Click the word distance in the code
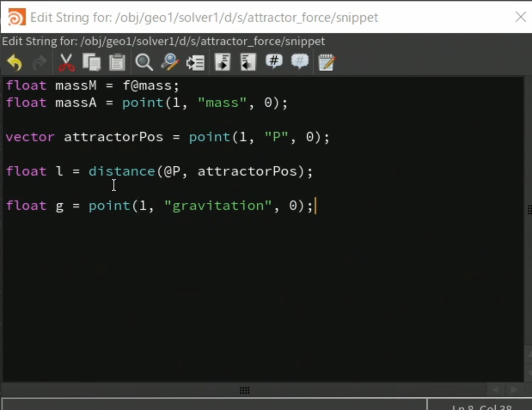The width and height of the screenshot is (532, 410). [x=122, y=171]
